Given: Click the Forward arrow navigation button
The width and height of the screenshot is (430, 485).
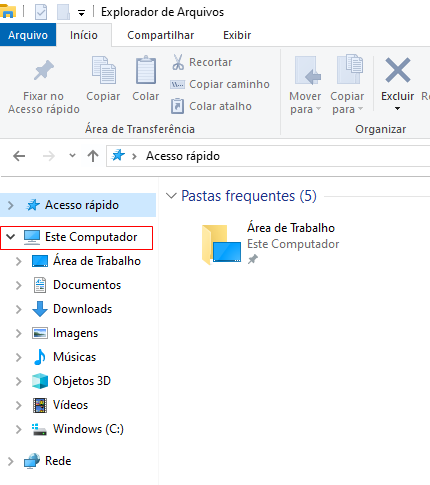Looking at the screenshot, I should (x=49, y=156).
